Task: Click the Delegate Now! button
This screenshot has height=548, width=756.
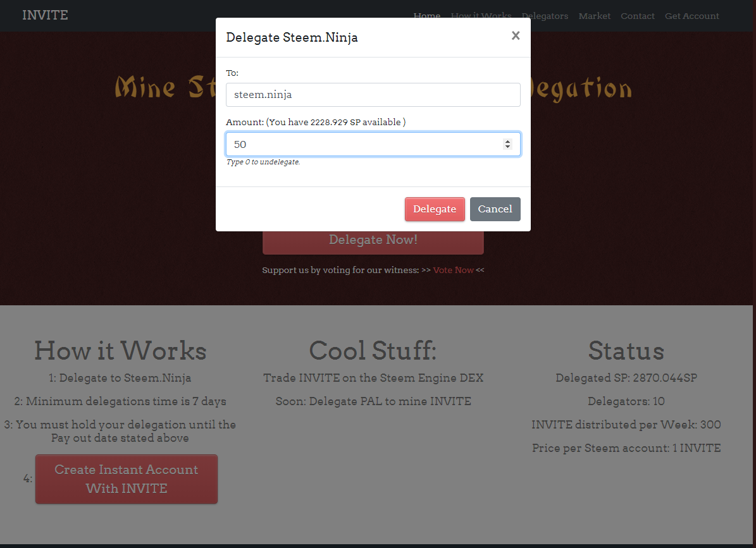Action: point(373,240)
